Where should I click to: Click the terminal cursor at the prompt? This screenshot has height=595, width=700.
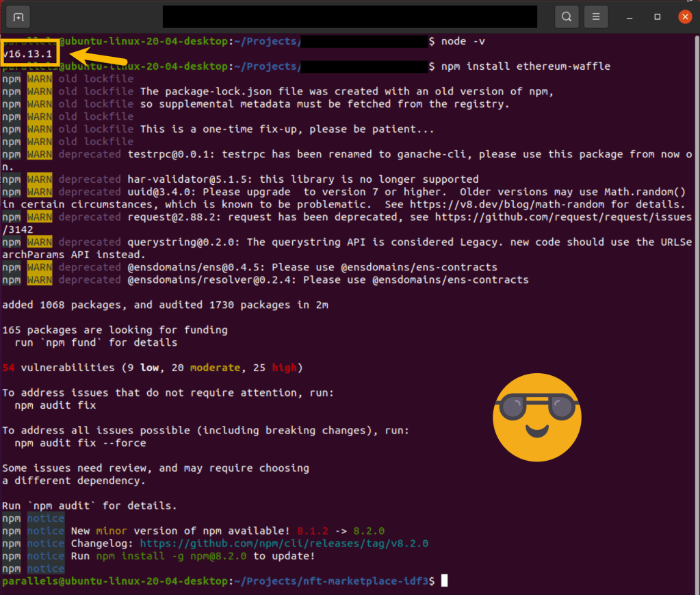444,581
